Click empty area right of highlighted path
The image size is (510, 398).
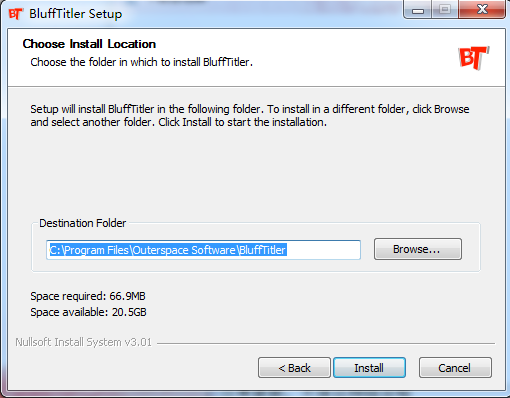(323, 250)
